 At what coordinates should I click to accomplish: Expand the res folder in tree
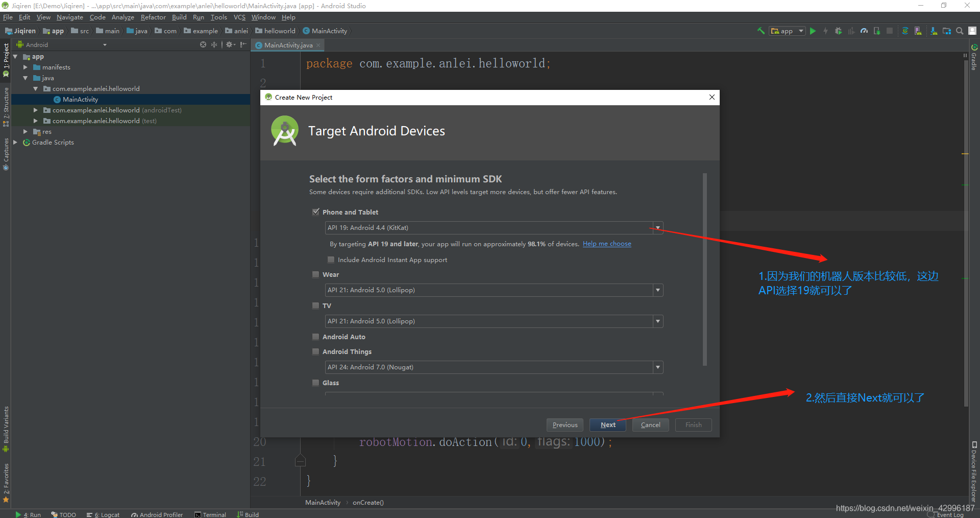point(25,131)
